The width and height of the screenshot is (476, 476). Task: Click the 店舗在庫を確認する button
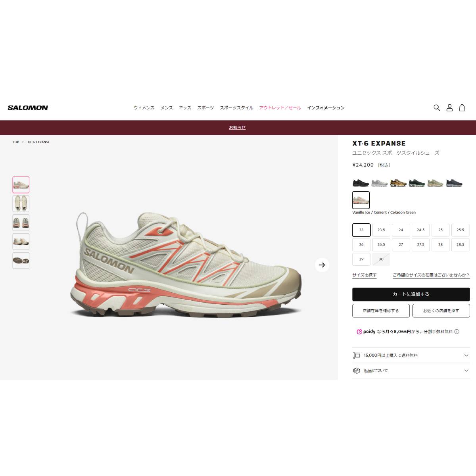point(381,311)
